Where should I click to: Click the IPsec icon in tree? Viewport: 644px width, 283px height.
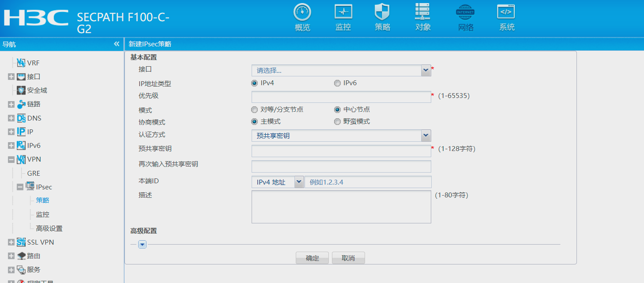pyautogui.click(x=30, y=186)
